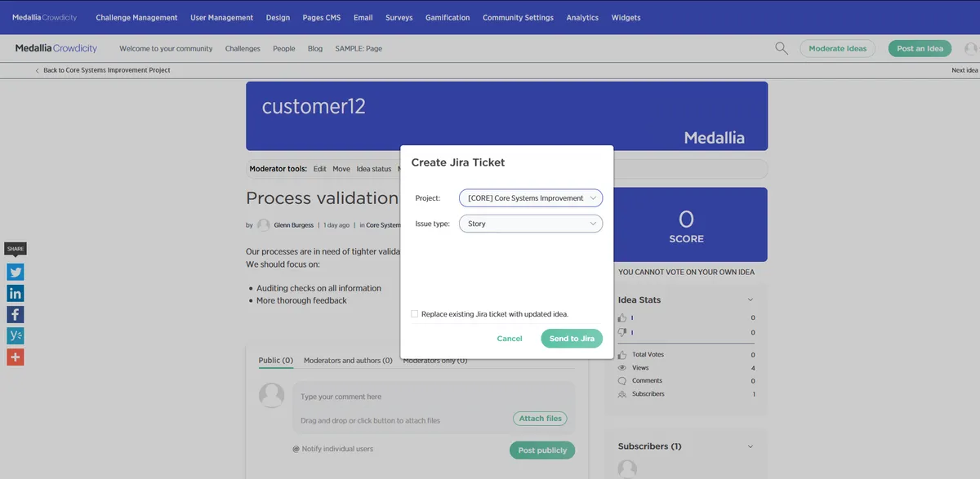The image size is (980, 479).
Task: Click Glenn Burgess author avatar
Action: coord(264,225)
